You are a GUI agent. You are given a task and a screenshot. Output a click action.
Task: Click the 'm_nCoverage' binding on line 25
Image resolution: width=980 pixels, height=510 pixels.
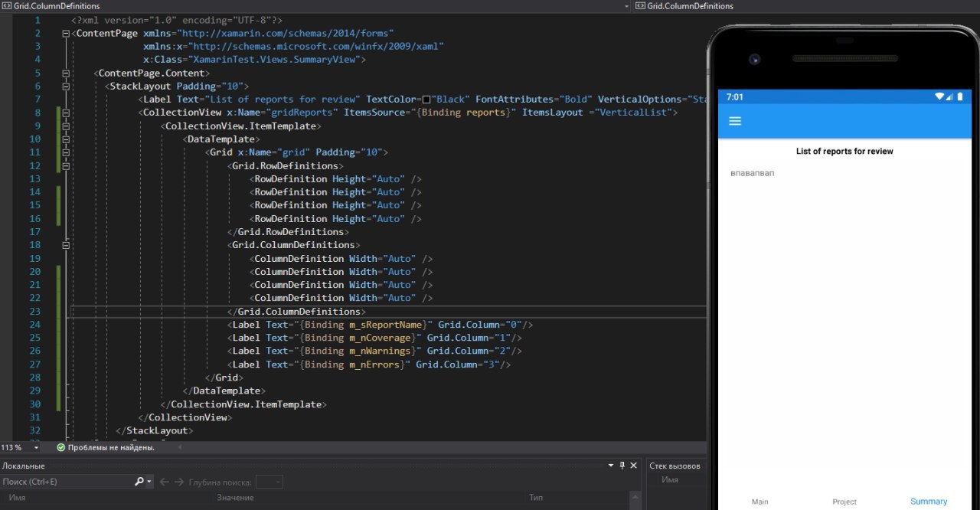tap(380, 338)
